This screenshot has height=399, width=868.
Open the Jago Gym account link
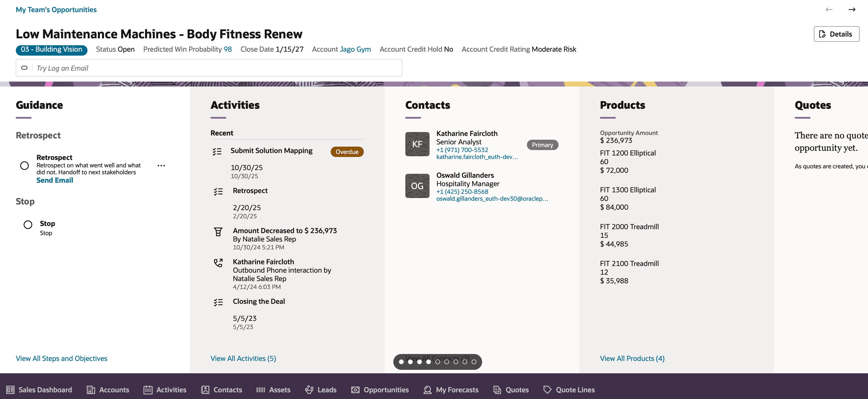[355, 49]
